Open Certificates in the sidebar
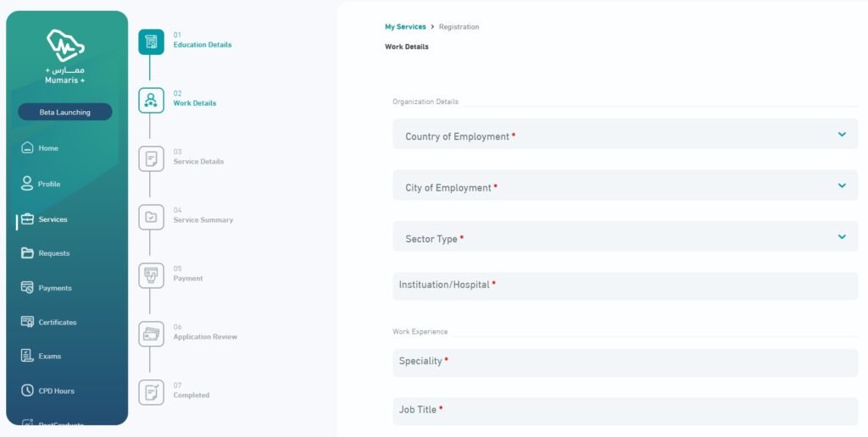Viewport: 868px width, 437px height. click(x=57, y=322)
